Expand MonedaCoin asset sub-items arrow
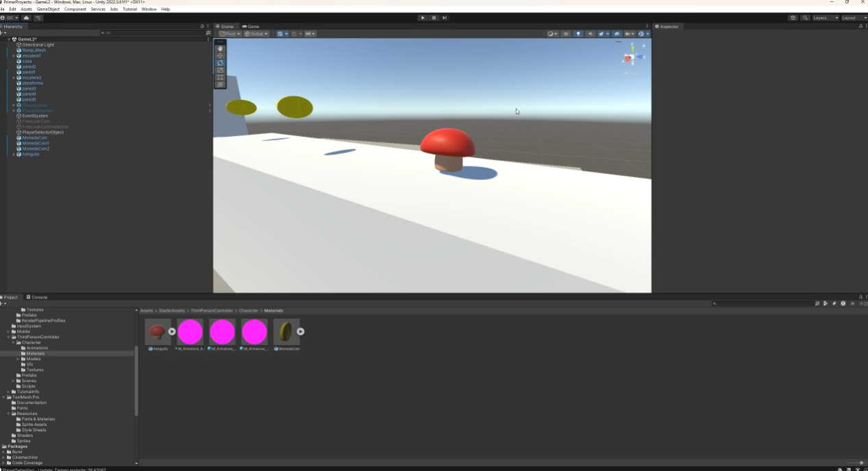This screenshot has height=471, width=868. pyautogui.click(x=301, y=331)
